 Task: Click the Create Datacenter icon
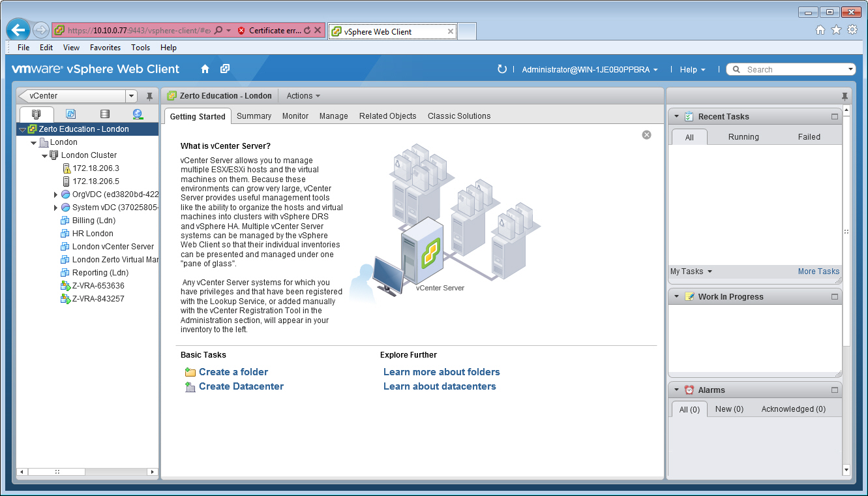pos(190,387)
